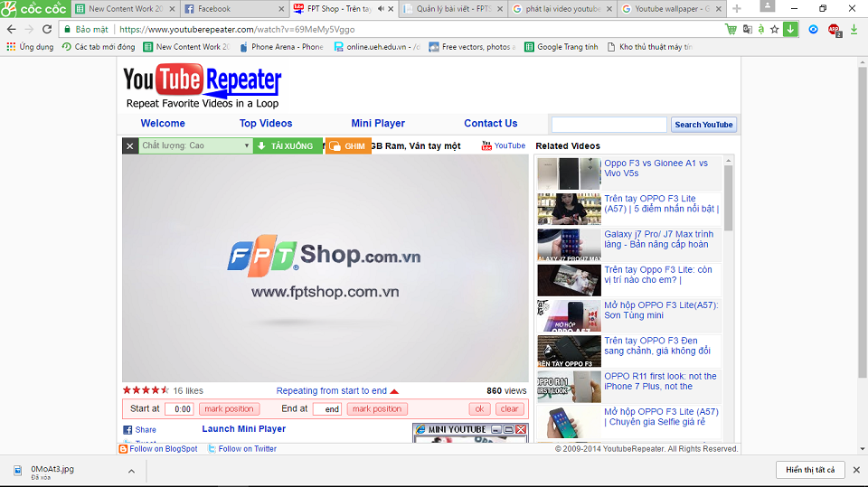The width and height of the screenshot is (868, 487).
Task: Open 'Galaxy j7 Pro/ J7 Max' thumbnail
Action: click(x=569, y=245)
